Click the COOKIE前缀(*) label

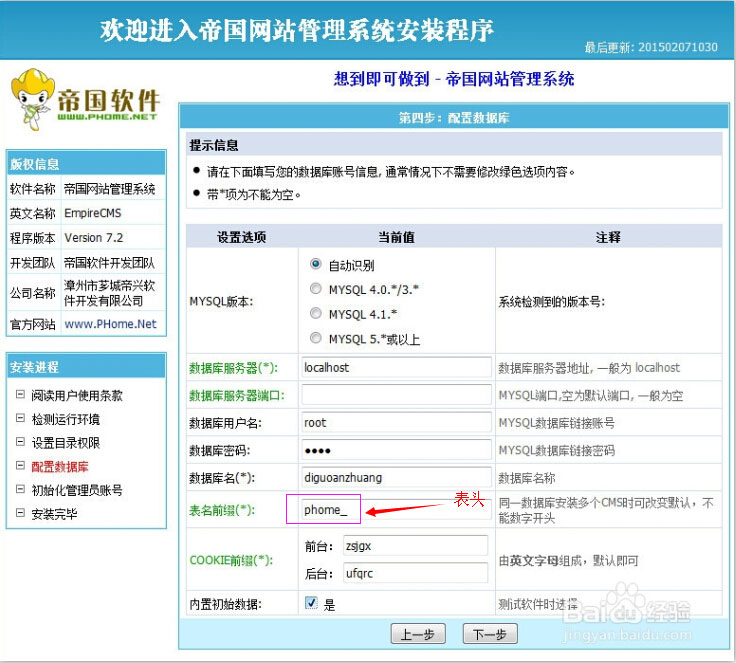[x=231, y=560]
